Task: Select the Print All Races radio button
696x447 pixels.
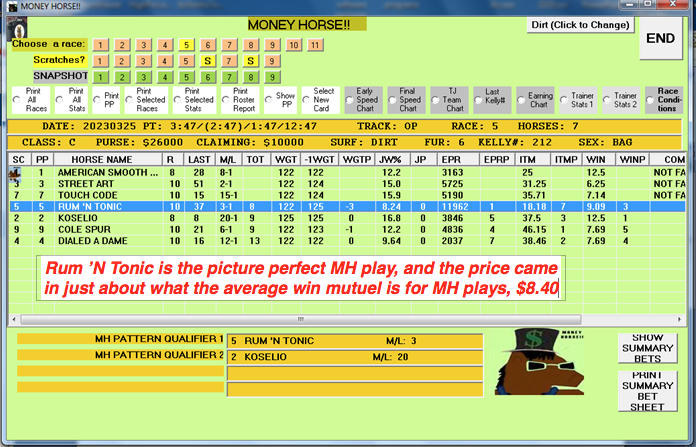Action: pos(17,99)
